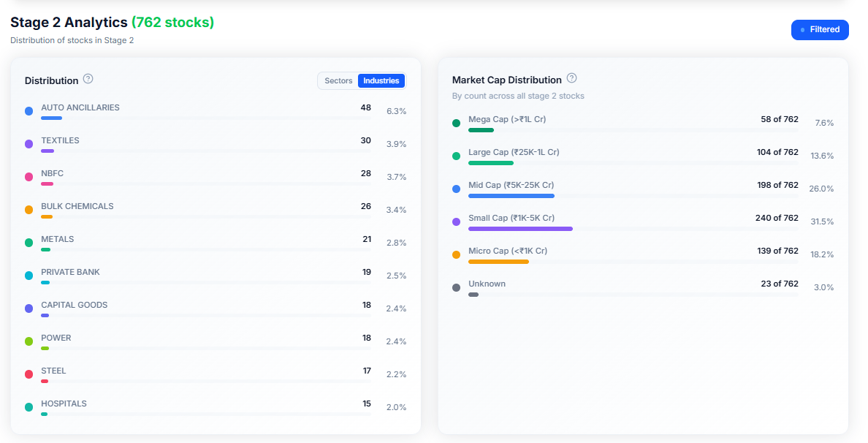Click the Unknown market cap label
The image size is (868, 443).
coord(487,284)
